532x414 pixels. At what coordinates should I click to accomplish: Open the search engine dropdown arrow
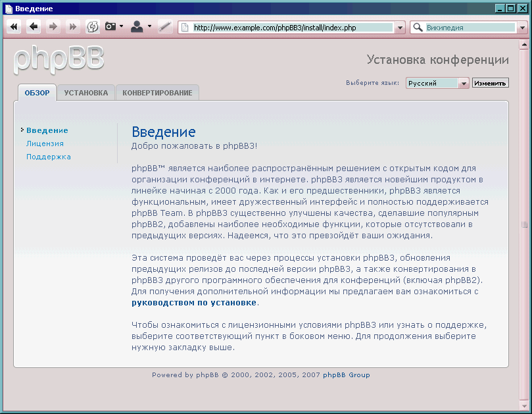pyautogui.click(x=522, y=28)
